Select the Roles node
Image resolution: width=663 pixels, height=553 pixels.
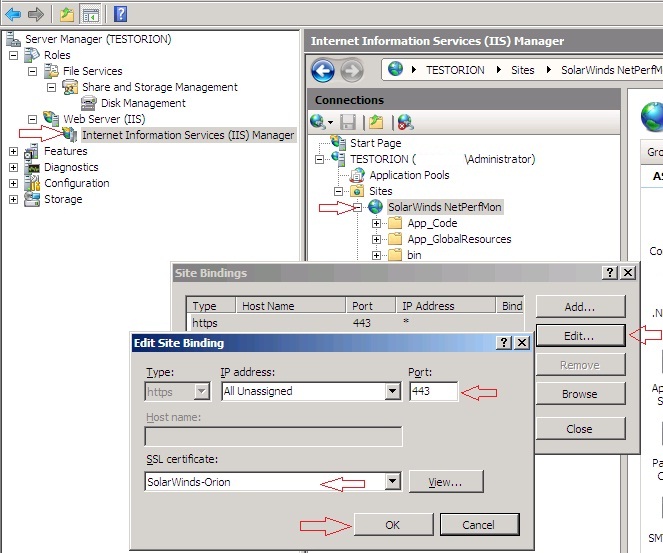[x=57, y=55]
